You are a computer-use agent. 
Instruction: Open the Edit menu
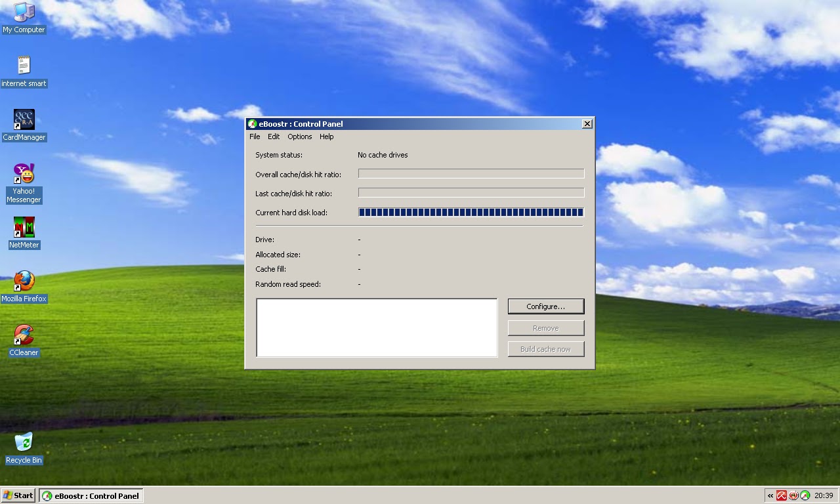tap(274, 136)
